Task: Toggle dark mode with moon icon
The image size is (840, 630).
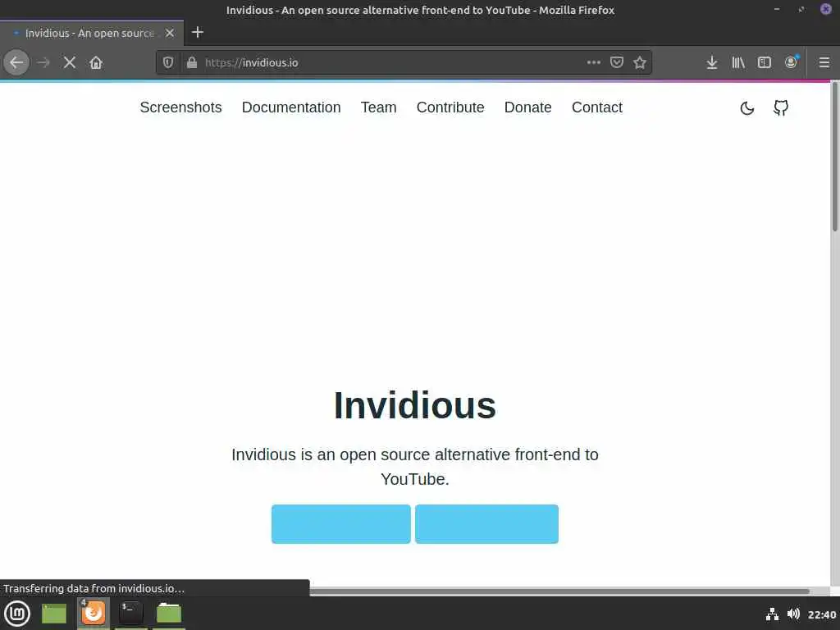Action: (746, 108)
